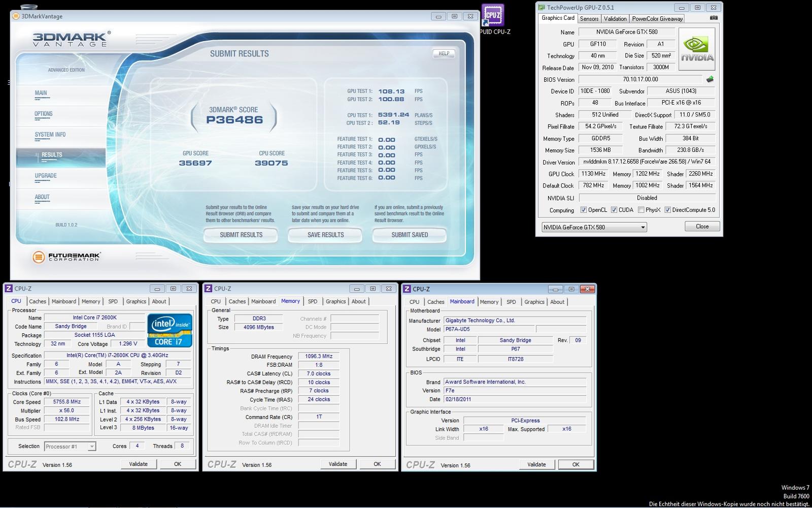The image size is (812, 508).
Task: Open the Caches tab in the CPU-Z CPU window
Action: 37,301
